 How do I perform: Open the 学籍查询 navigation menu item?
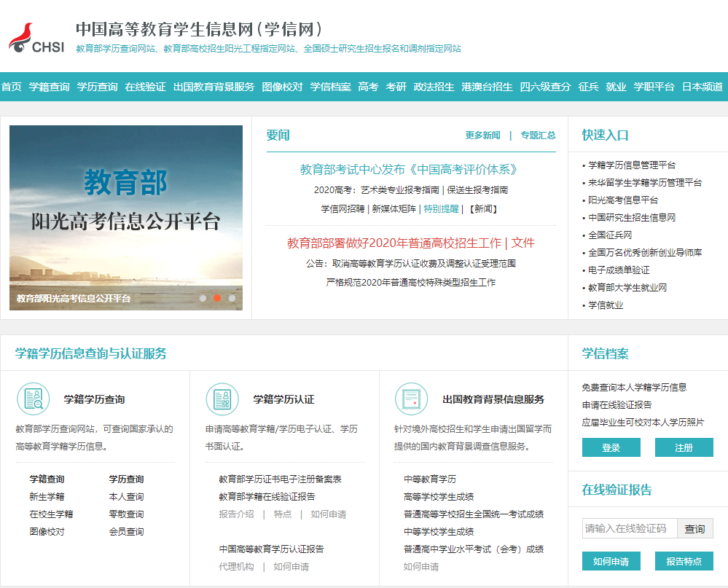point(50,87)
